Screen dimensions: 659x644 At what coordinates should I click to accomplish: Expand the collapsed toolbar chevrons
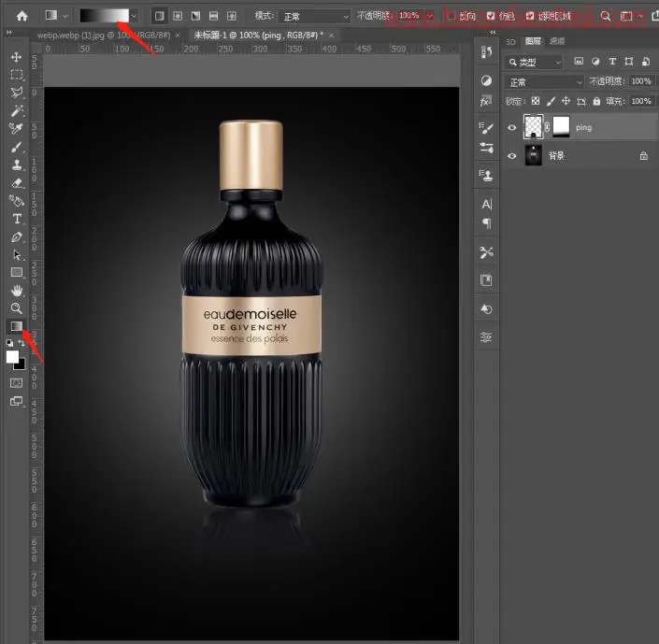point(9,33)
